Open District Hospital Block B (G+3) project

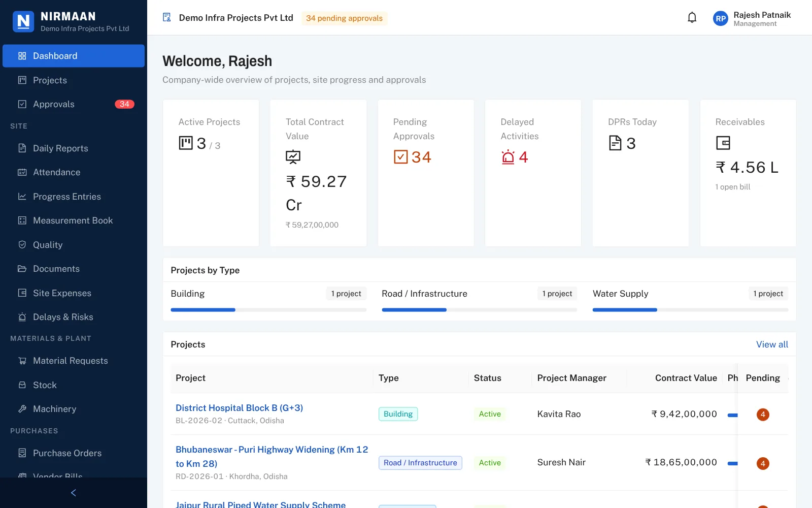pos(239,408)
